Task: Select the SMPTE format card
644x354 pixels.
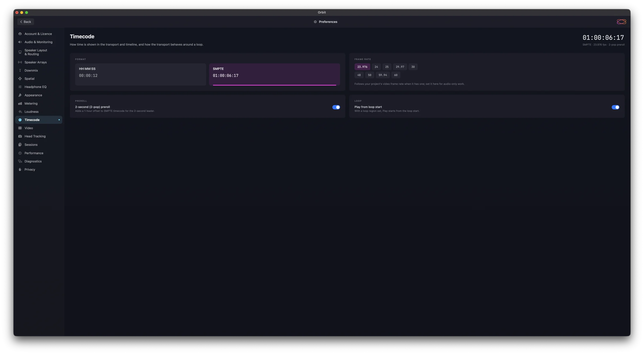Action: [275, 75]
